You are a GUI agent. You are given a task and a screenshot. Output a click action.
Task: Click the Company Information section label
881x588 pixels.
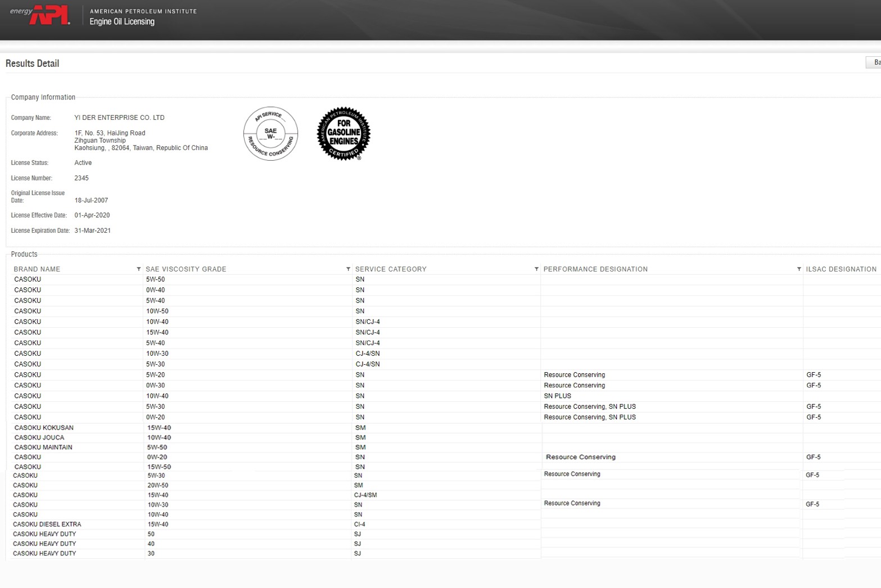(43, 97)
